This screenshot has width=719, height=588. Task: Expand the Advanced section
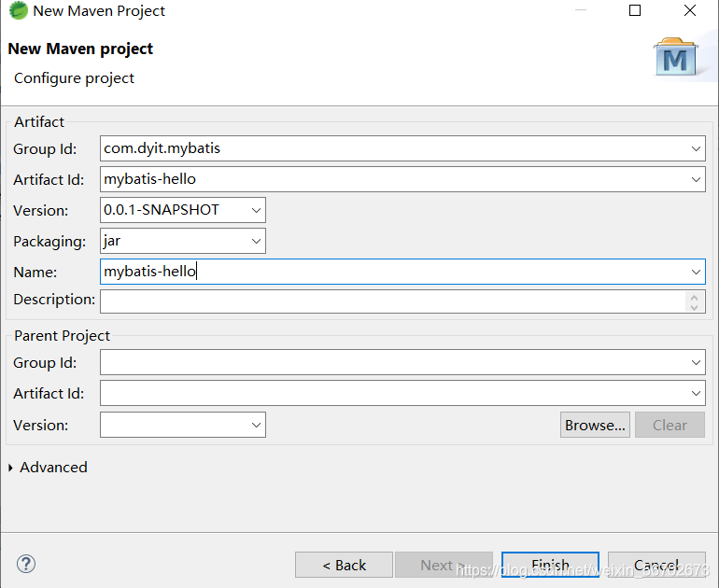tap(10, 468)
